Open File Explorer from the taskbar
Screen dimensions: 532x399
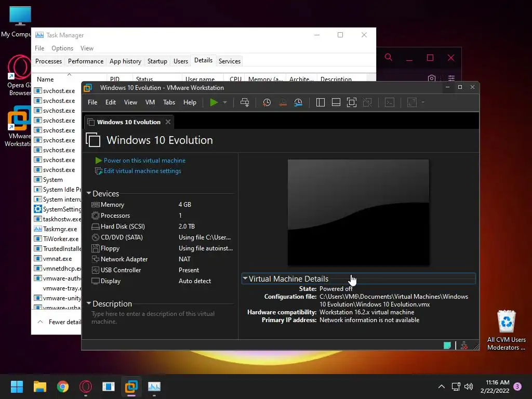click(x=39, y=387)
